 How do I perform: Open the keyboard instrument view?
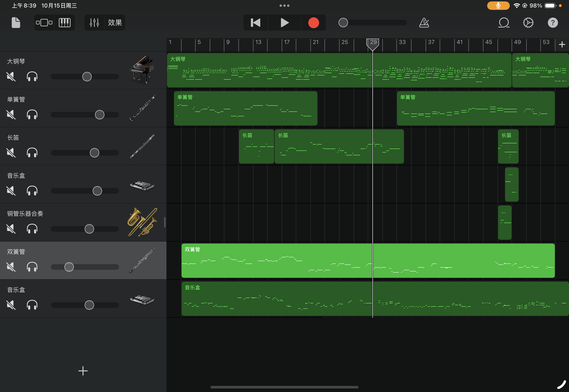coord(65,23)
